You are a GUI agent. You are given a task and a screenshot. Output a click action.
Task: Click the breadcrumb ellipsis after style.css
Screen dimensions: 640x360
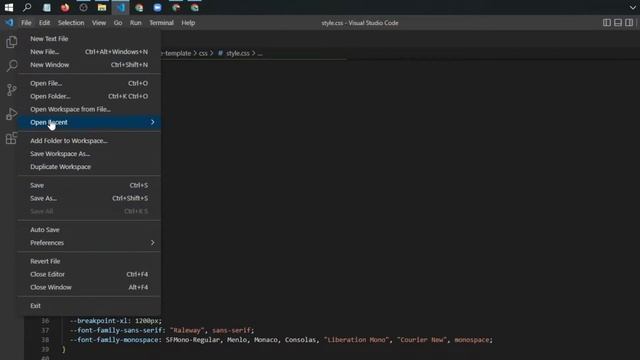[x=260, y=53]
